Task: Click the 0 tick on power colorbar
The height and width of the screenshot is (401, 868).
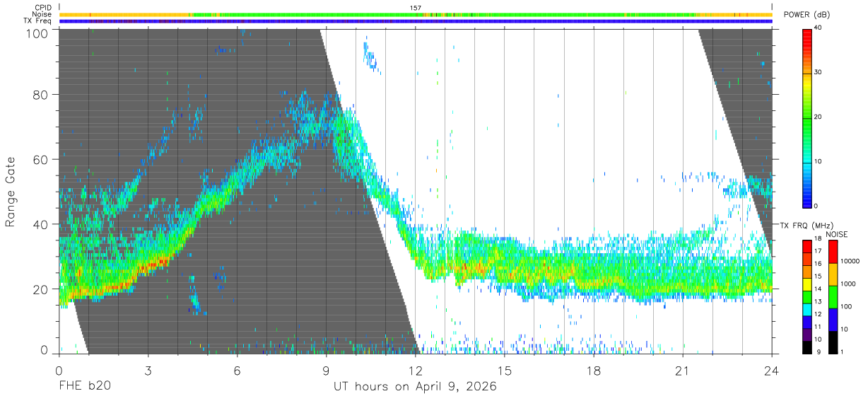Action: point(816,206)
